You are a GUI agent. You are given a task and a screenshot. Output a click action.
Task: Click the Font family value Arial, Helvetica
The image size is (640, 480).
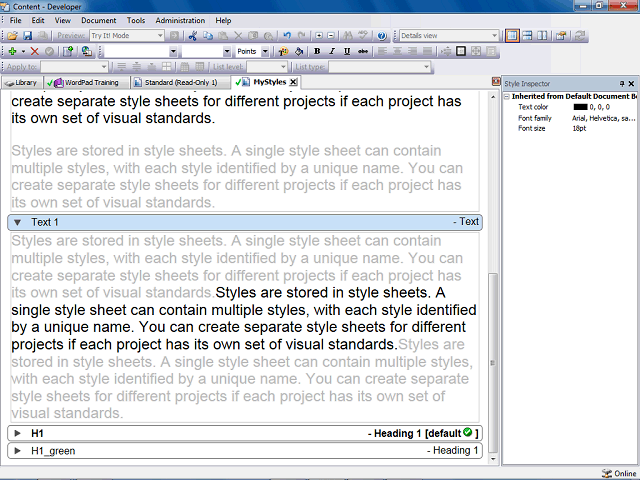pyautogui.click(x=603, y=118)
